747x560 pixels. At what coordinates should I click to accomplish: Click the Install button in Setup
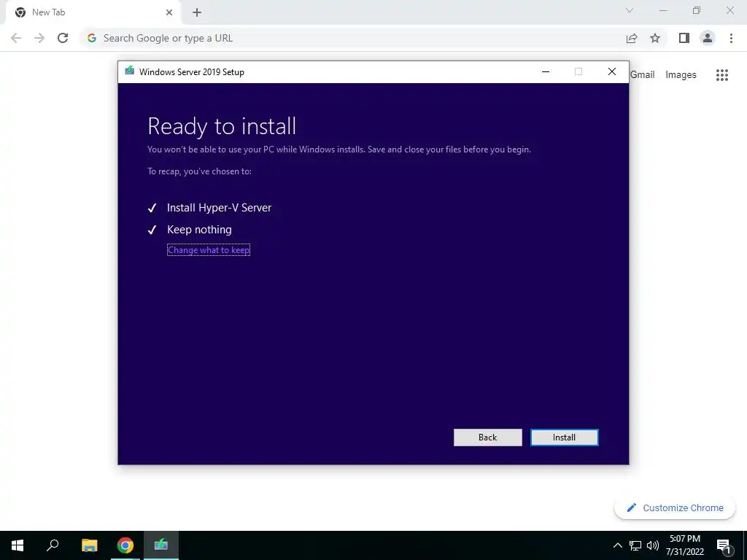coord(564,437)
